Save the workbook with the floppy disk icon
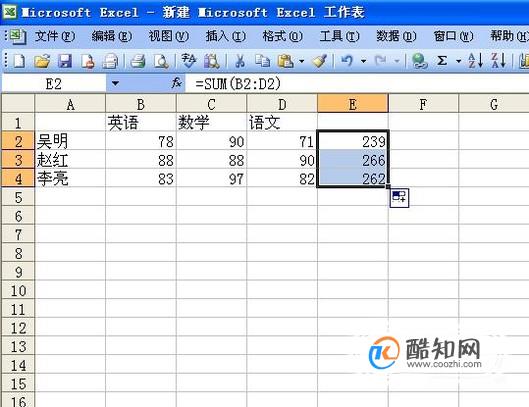 pos(65,61)
